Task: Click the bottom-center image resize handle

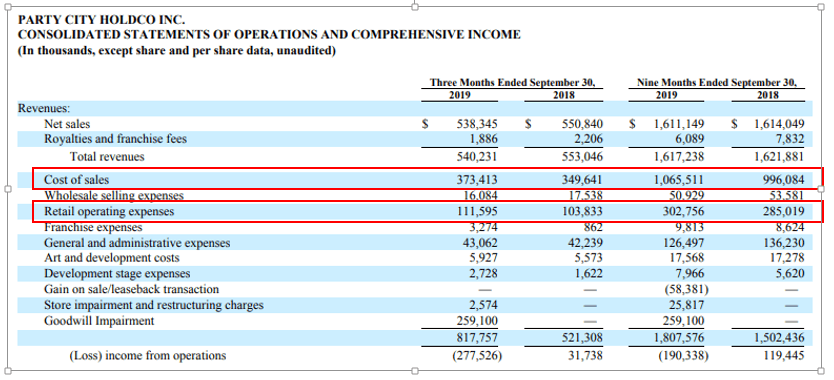Action: pos(415,371)
